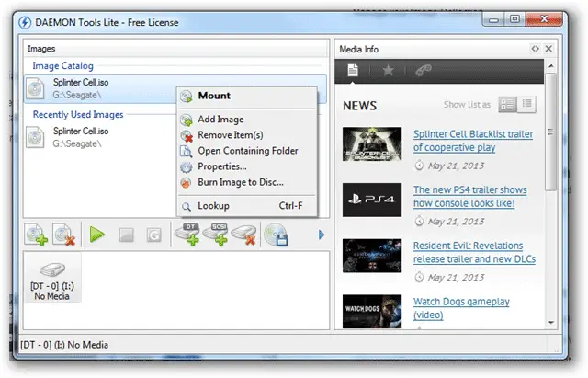Click the Resident Evil news thumbnail
This screenshot has width=588, height=378.
coord(372,256)
